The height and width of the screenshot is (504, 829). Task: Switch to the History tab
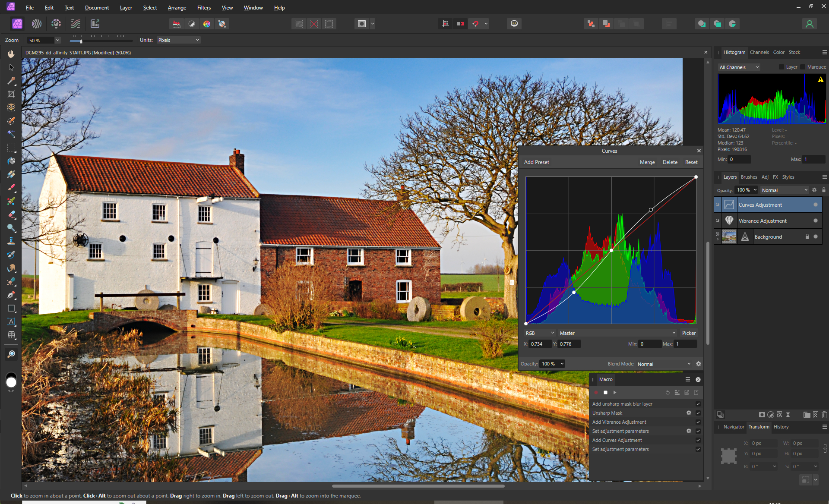(x=781, y=427)
